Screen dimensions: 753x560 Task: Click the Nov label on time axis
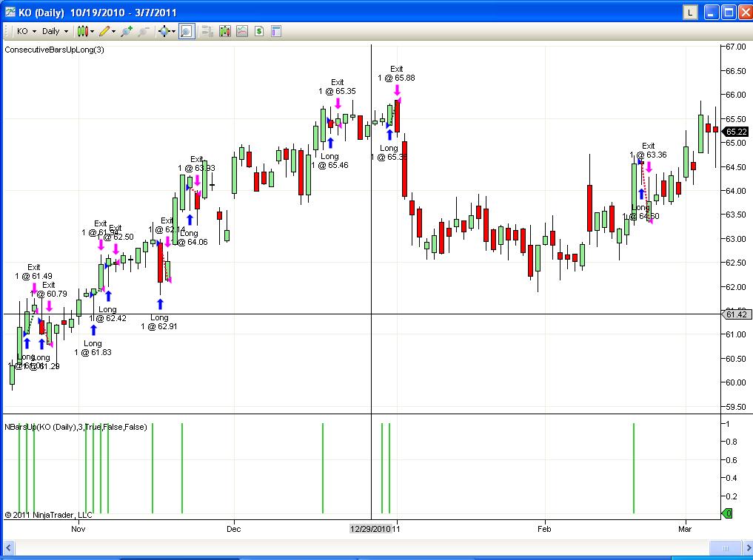pos(78,529)
